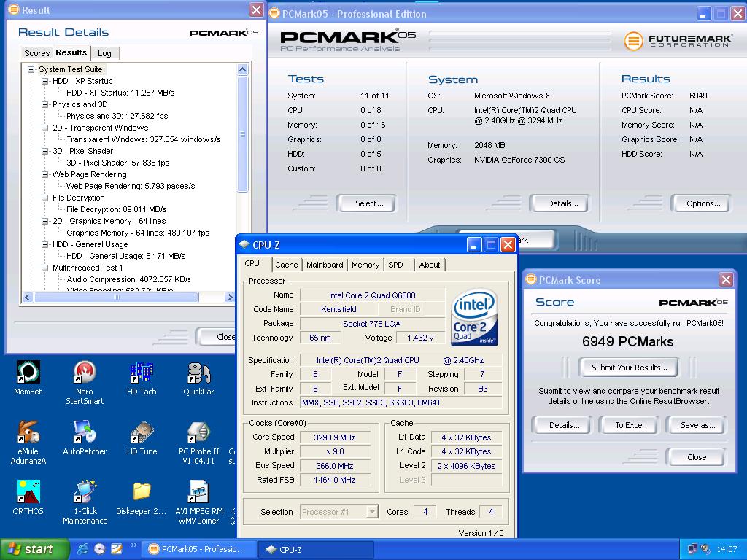Screen dimensions: 747x560
Task: Select the PCMark05 taskbar button
Action: pyautogui.click(x=200, y=550)
